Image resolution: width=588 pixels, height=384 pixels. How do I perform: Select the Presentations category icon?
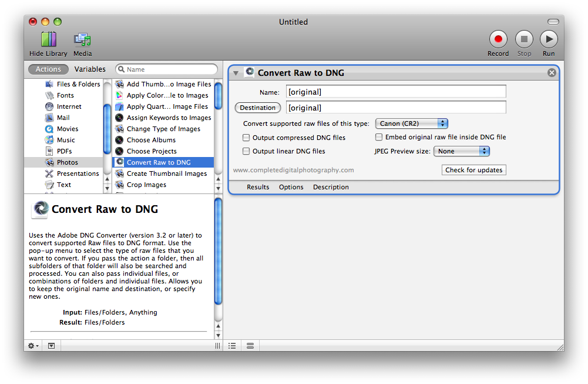coord(49,174)
